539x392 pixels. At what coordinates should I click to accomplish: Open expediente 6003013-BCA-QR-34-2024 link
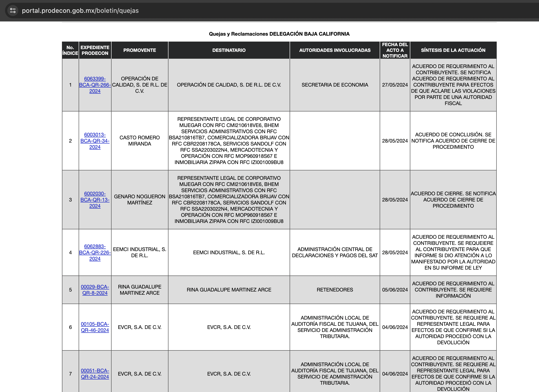[95, 141]
